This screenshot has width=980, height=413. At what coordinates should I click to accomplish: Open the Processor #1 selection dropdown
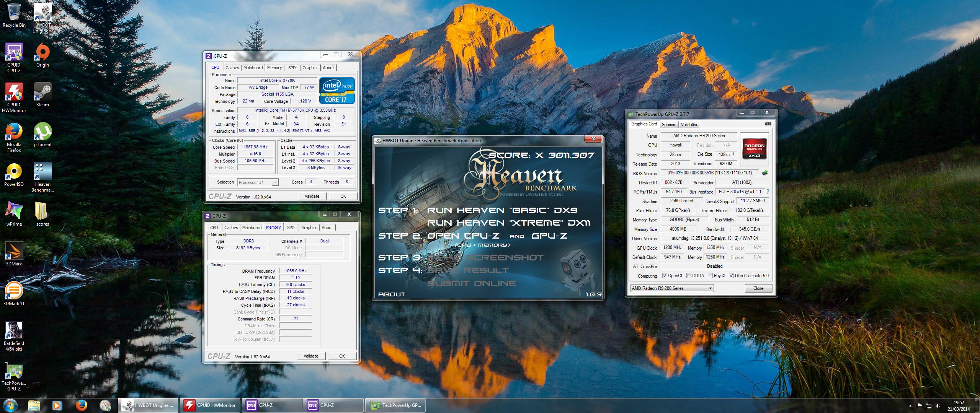tap(258, 182)
